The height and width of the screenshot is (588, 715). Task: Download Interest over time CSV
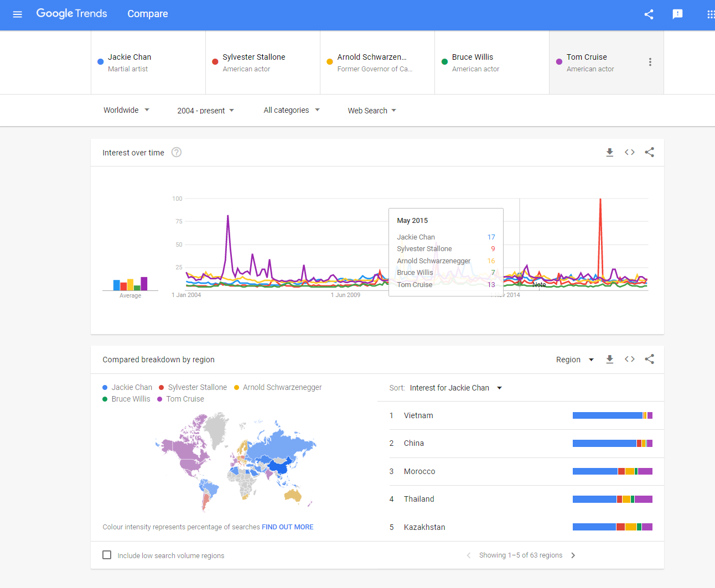[x=610, y=152]
